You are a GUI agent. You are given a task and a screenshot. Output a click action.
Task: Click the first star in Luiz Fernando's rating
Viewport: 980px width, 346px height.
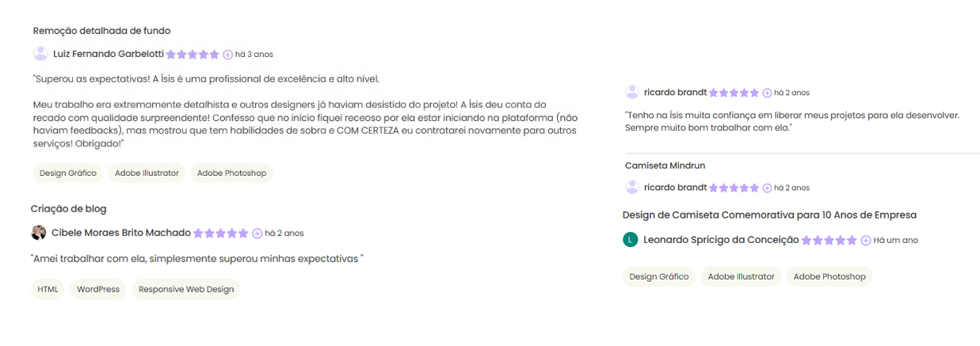pos(171,55)
